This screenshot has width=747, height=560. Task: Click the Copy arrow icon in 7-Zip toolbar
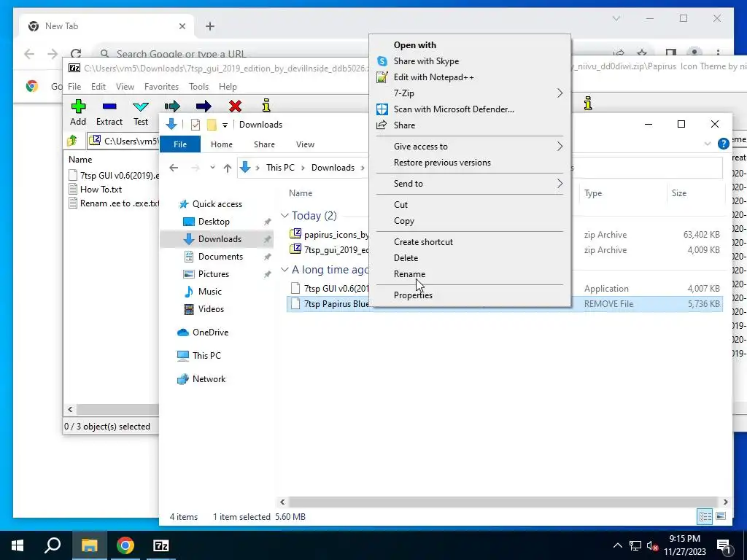[172, 106]
